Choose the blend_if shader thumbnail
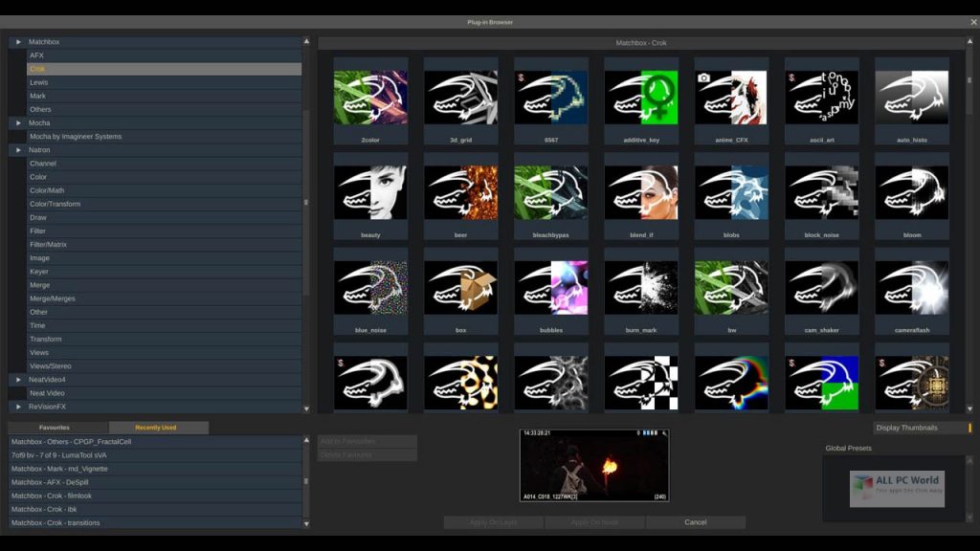The height and width of the screenshot is (551, 980). pyautogui.click(x=641, y=192)
